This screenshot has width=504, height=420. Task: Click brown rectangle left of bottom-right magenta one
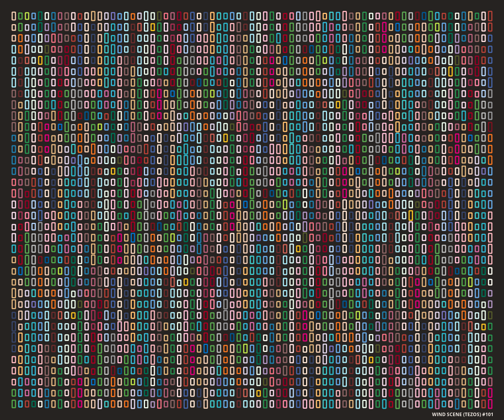(x=483, y=404)
